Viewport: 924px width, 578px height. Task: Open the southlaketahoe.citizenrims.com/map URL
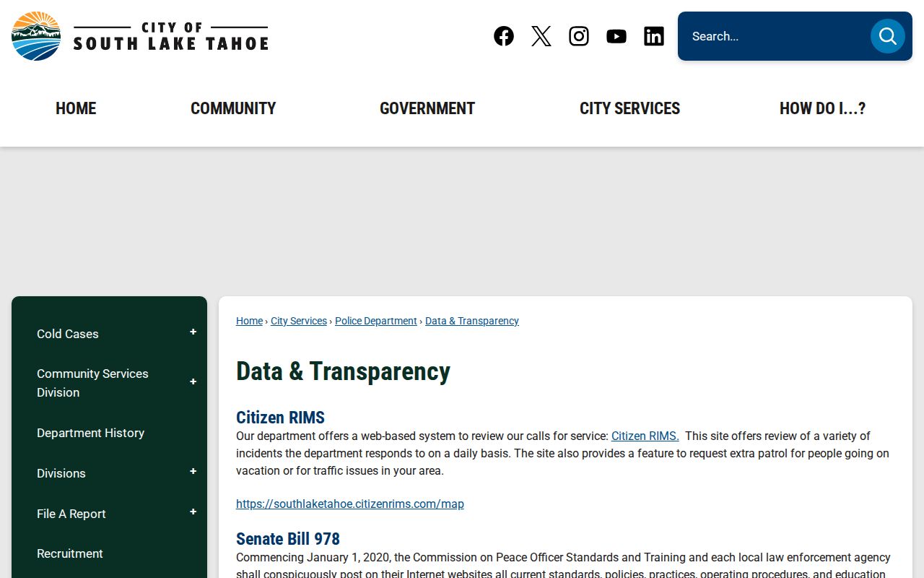(x=350, y=504)
